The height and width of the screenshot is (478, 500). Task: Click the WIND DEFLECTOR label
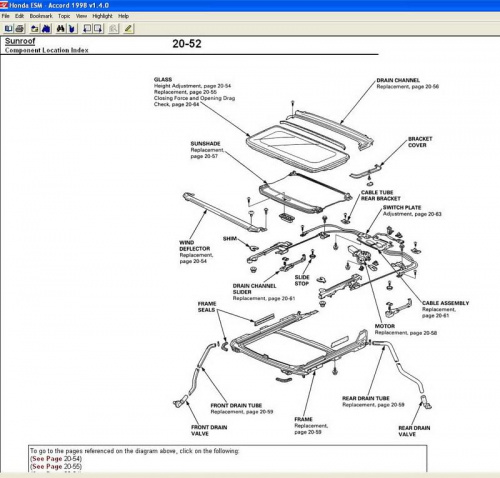[x=195, y=246]
